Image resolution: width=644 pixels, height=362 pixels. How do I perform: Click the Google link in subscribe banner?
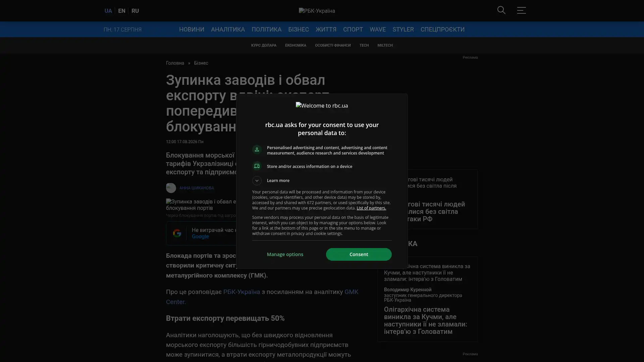tap(200, 237)
